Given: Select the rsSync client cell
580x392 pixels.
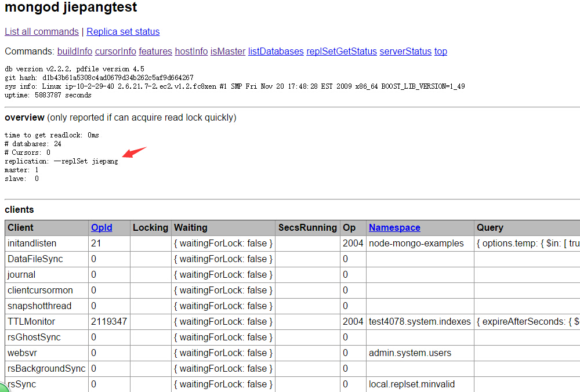Looking at the screenshot, I should (46, 384).
